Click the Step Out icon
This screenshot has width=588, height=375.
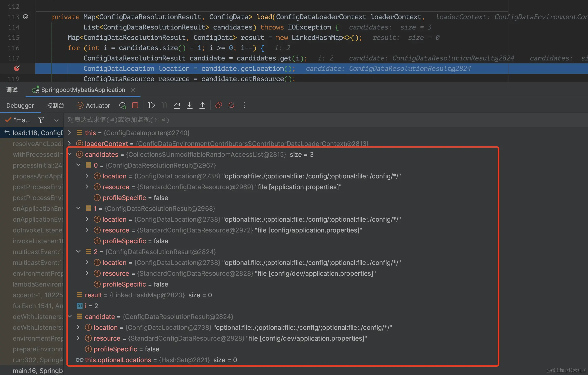tap(202, 105)
